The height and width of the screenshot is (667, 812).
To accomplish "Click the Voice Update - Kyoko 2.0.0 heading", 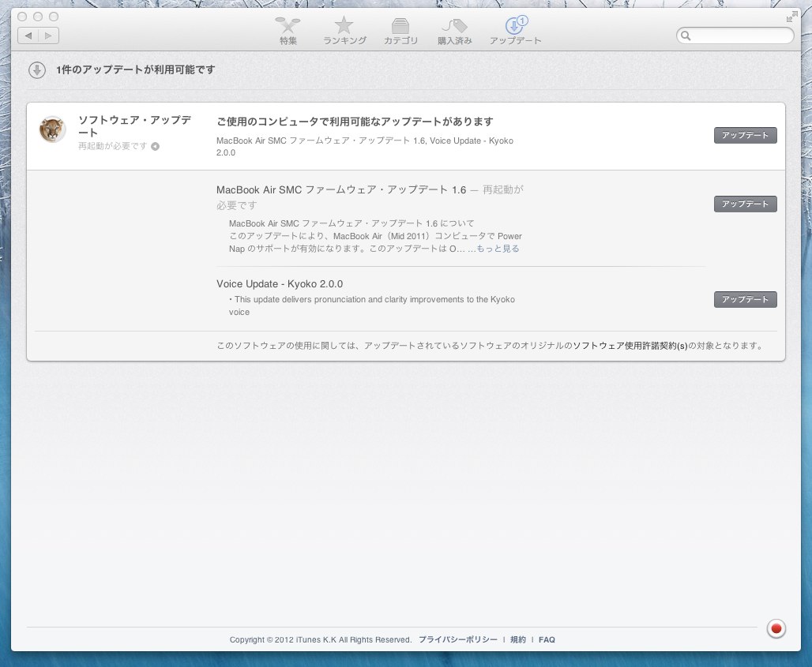I will click(x=280, y=283).
